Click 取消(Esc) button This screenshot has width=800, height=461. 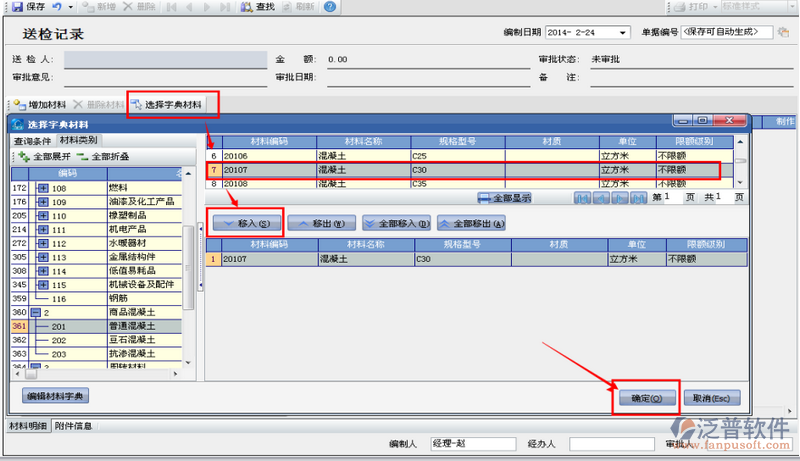click(712, 398)
